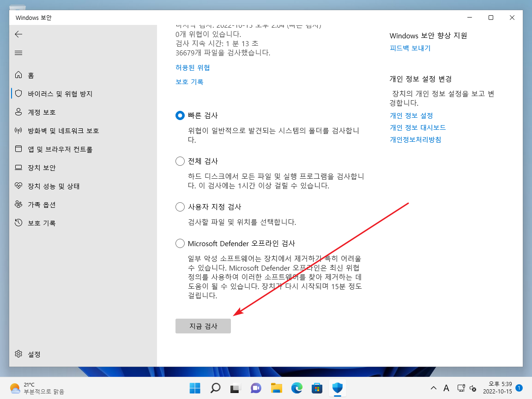This screenshot has width=532, height=399.
Task: Open the 허용된 위협 link
Action: 193,67
